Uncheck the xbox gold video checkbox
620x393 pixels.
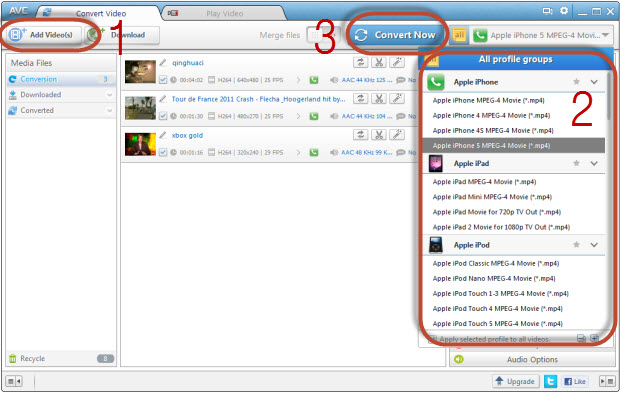pyautogui.click(x=163, y=153)
